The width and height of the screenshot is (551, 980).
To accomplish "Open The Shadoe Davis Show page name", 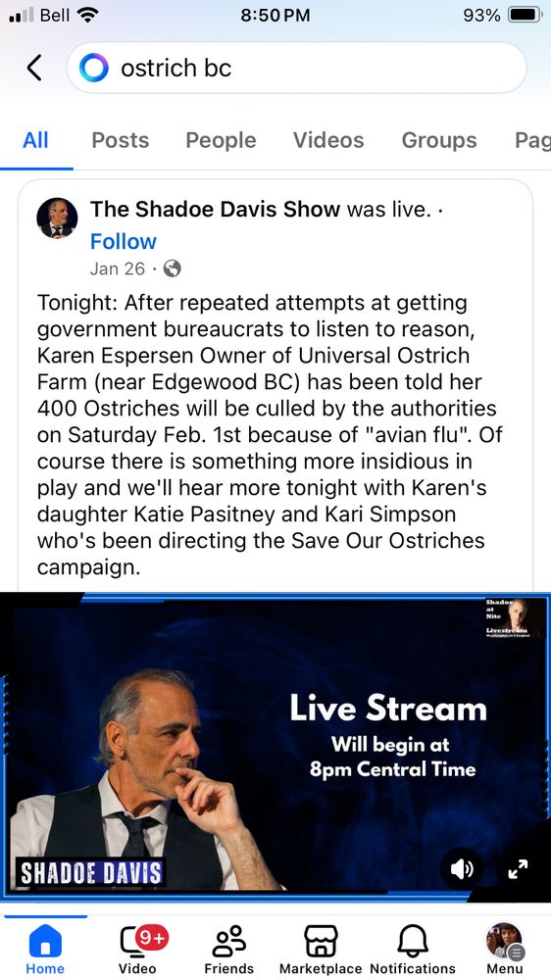I will click(215, 210).
